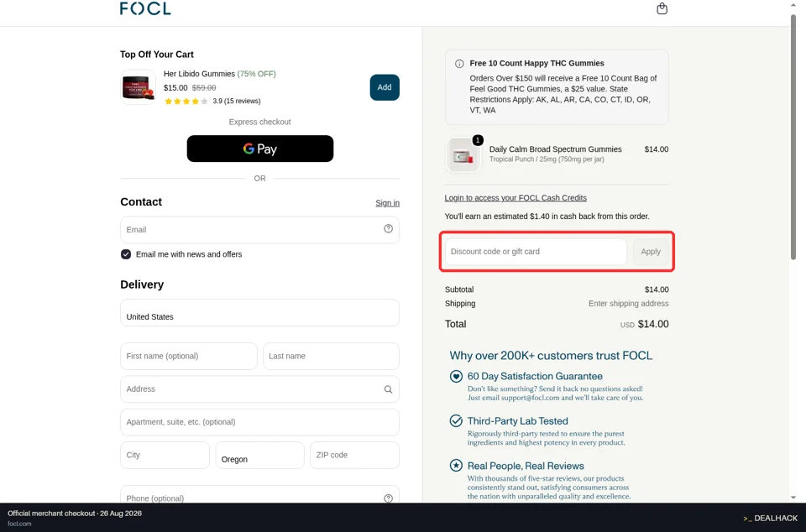Click the City input field
Viewport: 806px width, 532px height.
(x=165, y=456)
